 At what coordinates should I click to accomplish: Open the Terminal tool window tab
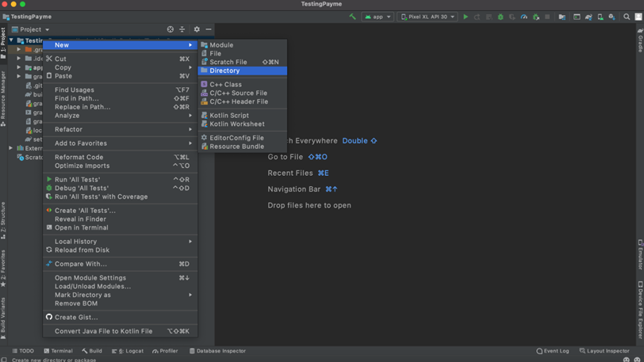click(58, 351)
